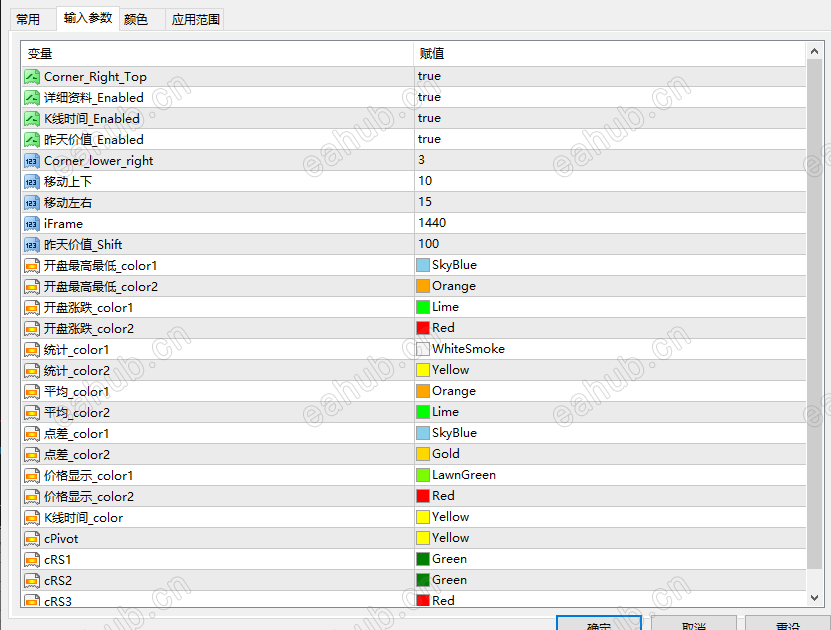Viewport: 831px width, 630px height.
Task: Click the Yellow swatch for 统计_color2
Action: coord(423,370)
